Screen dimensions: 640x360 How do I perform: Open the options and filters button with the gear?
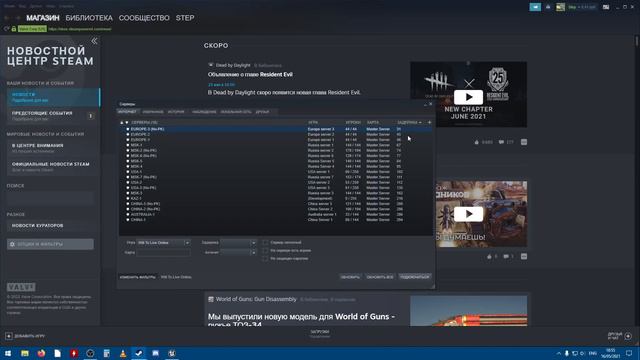click(50, 244)
